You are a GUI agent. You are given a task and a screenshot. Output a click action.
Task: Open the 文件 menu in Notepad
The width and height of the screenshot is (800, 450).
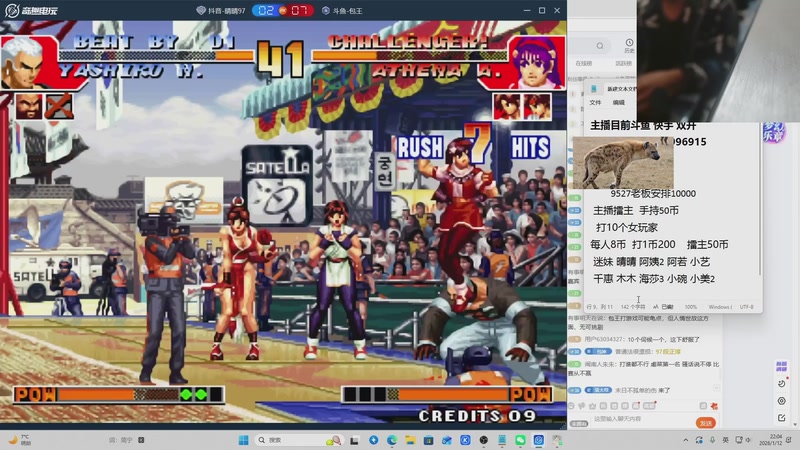pos(595,103)
